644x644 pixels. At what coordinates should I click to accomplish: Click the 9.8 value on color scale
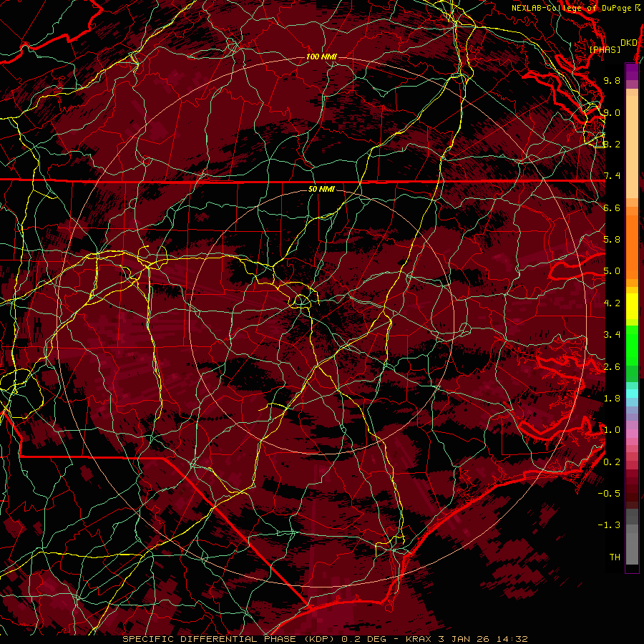(612, 80)
